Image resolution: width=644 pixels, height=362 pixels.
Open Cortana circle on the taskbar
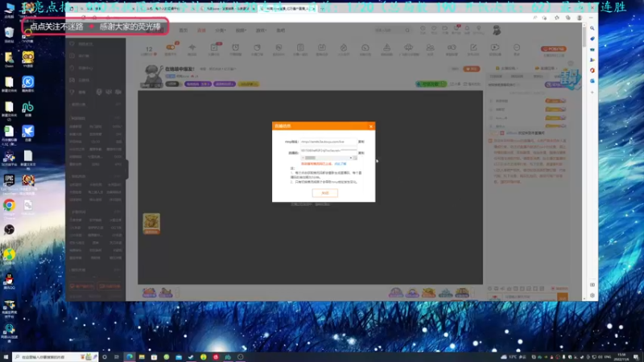click(x=105, y=357)
